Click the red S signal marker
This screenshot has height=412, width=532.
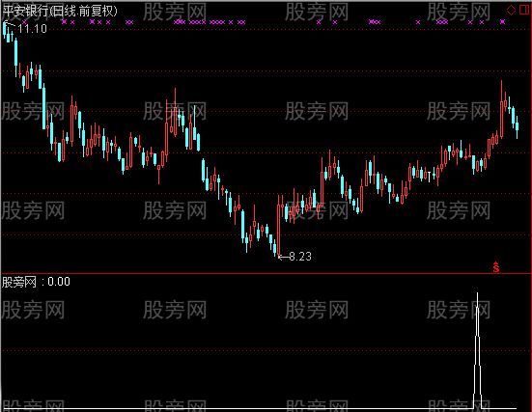pyautogui.click(x=496, y=267)
